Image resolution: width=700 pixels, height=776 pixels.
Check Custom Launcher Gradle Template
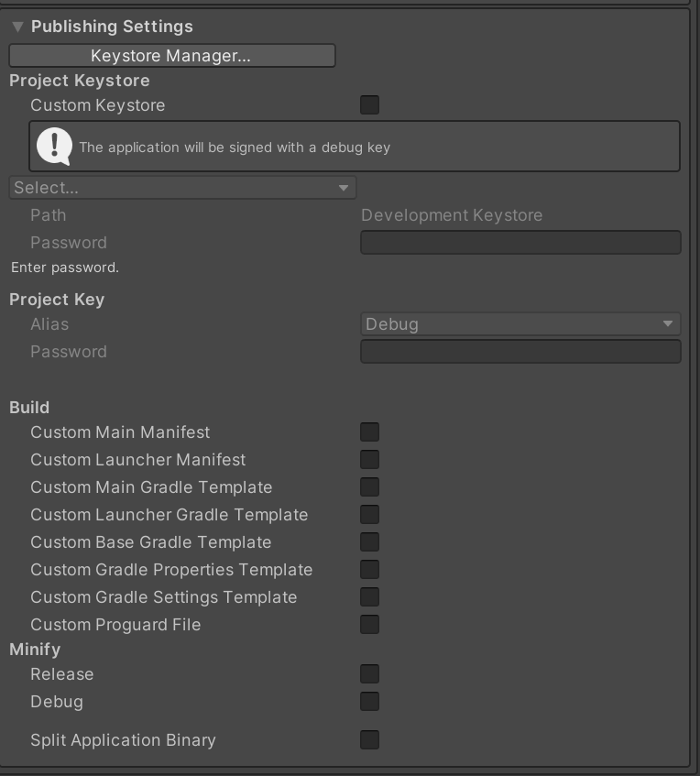[x=369, y=514]
